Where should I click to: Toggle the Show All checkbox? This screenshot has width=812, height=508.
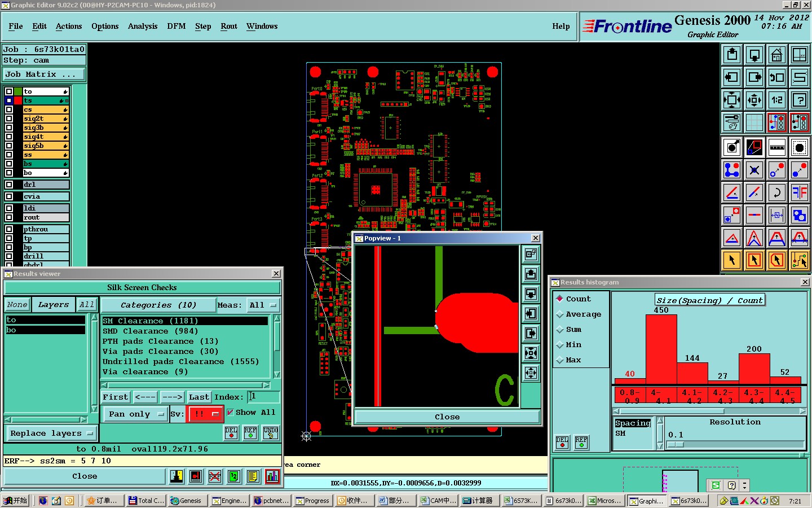point(230,413)
